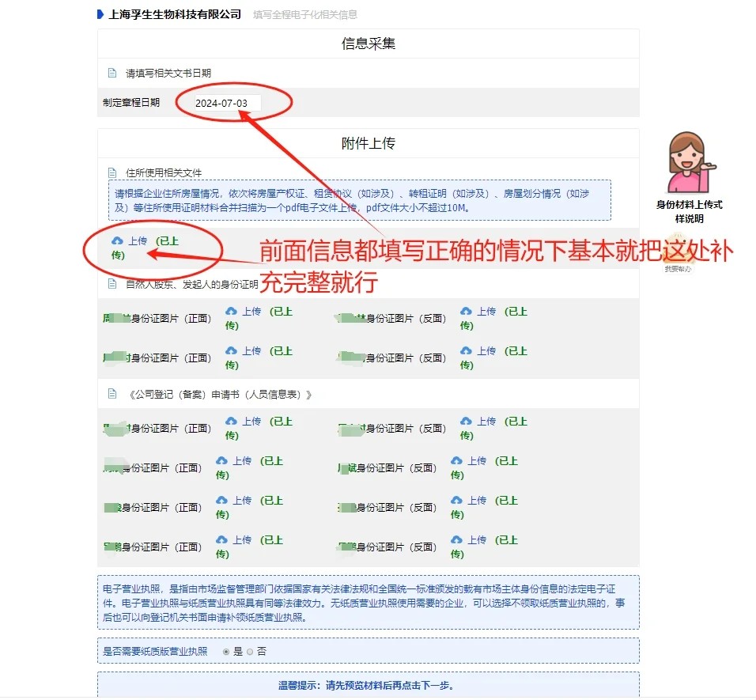Screen dimensions: 756x700
Task: Click cloud icon for first 身份证图片（正面）upload
Action: click(230, 311)
